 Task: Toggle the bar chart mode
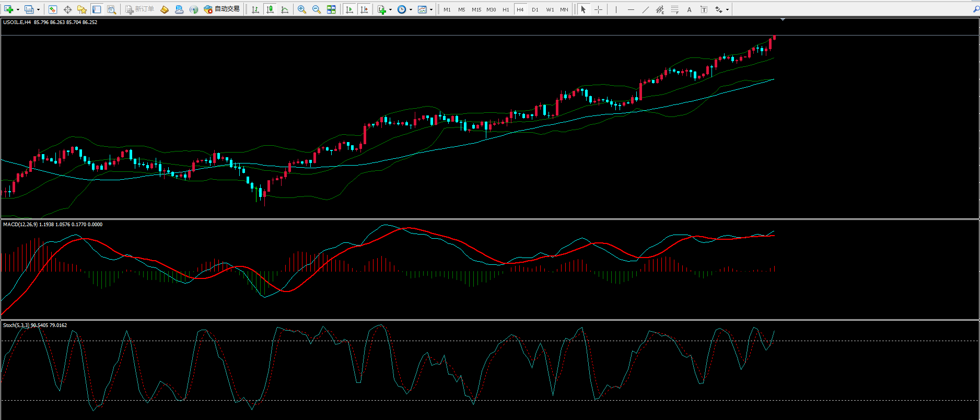pos(255,9)
